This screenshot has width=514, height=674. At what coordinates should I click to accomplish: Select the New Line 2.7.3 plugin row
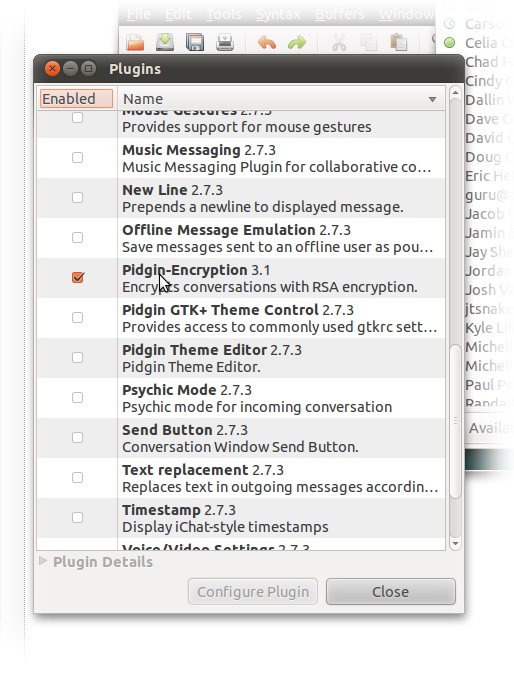(241, 198)
